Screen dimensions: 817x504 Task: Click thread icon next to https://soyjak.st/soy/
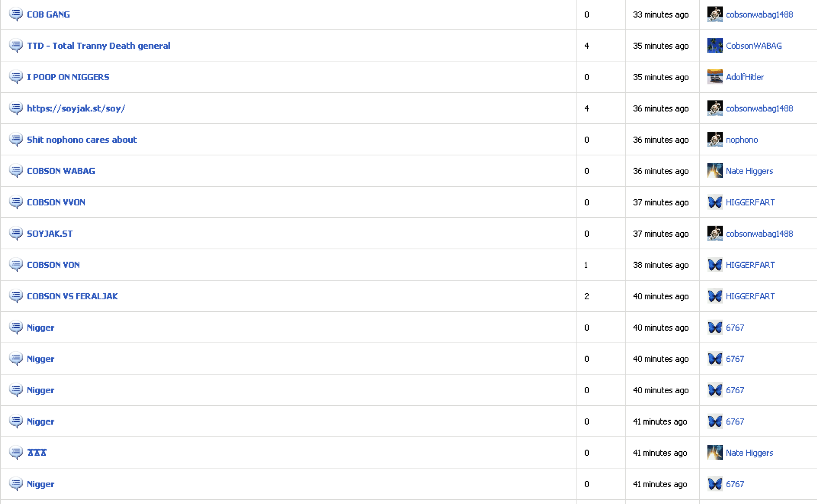click(x=16, y=108)
